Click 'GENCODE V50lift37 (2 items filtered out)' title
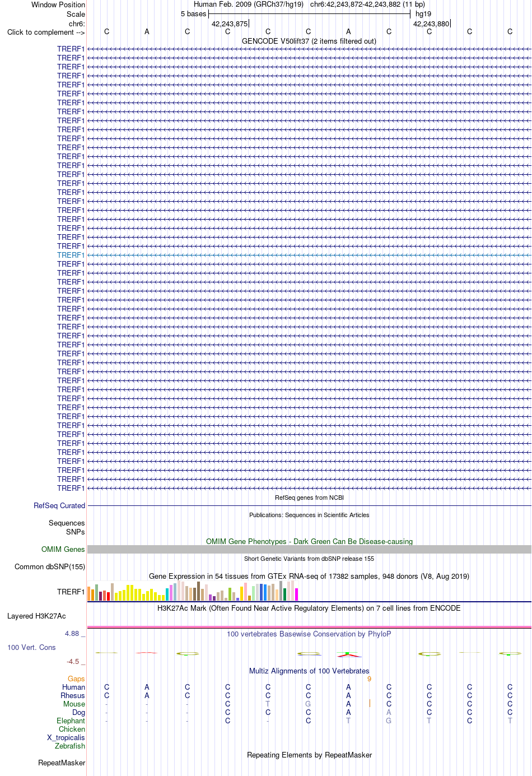 tap(309, 41)
